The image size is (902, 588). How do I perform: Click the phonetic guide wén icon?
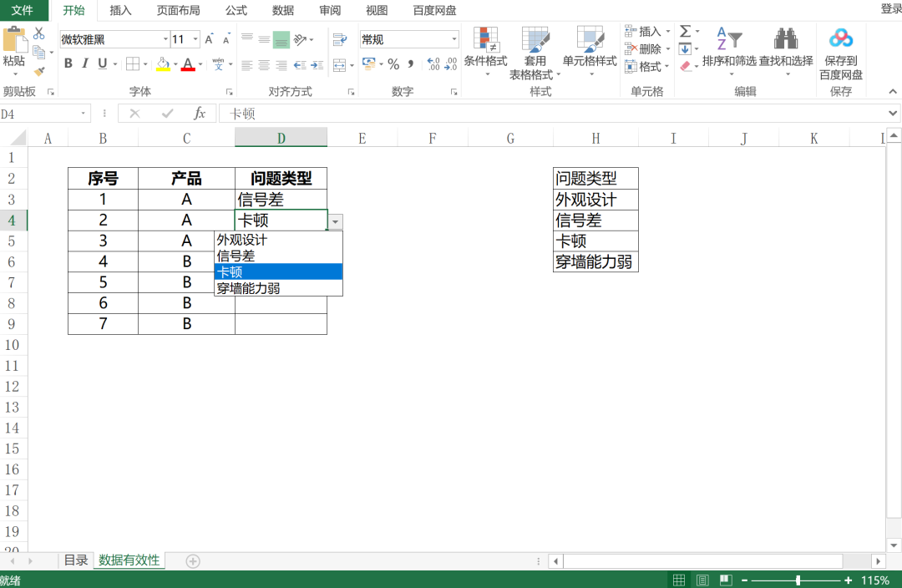pyautogui.click(x=218, y=63)
